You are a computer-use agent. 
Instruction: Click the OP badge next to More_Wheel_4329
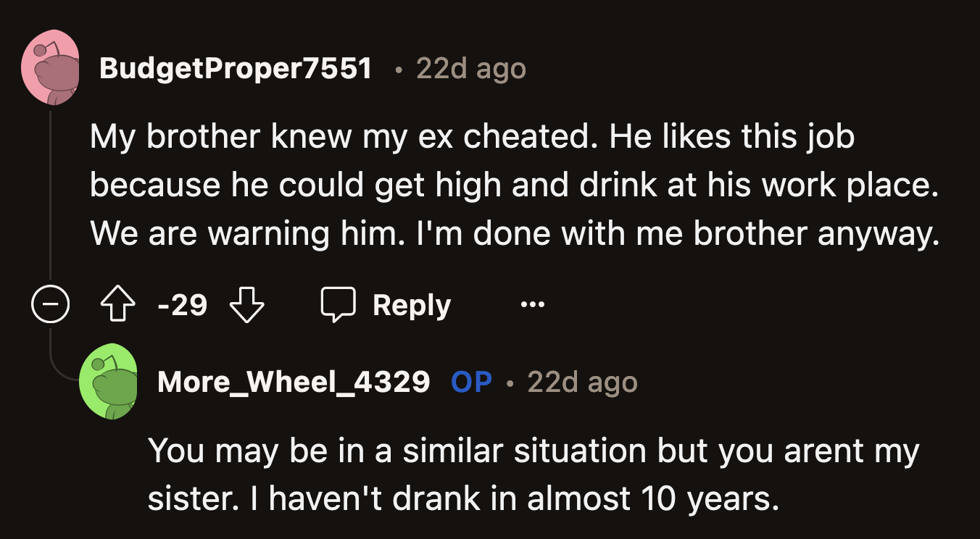[471, 382]
